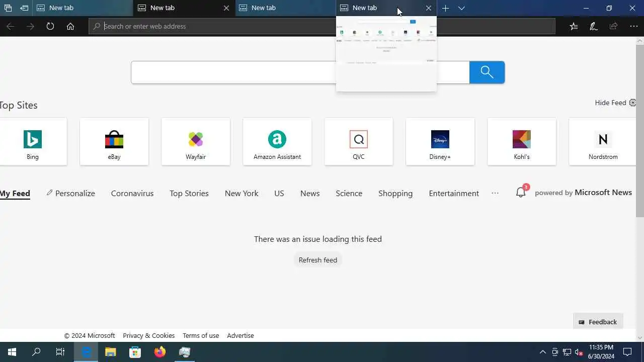Open the Bing top site tile
Image resolution: width=644 pixels, height=362 pixels.
[33, 141]
